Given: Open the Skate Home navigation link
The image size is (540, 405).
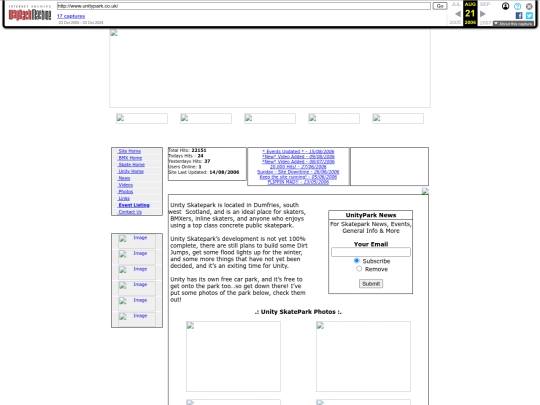Looking at the screenshot, I should (132, 165).
